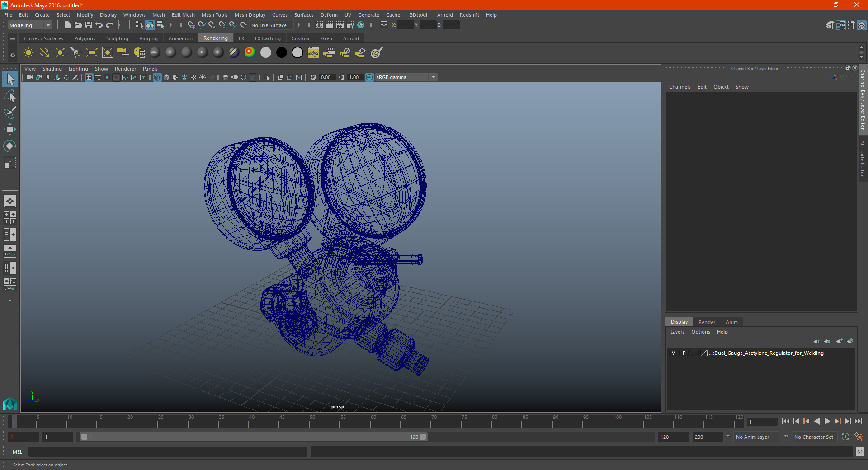The height and width of the screenshot is (470, 868).
Task: Open No Character Set dropdown
Action: tap(815, 437)
